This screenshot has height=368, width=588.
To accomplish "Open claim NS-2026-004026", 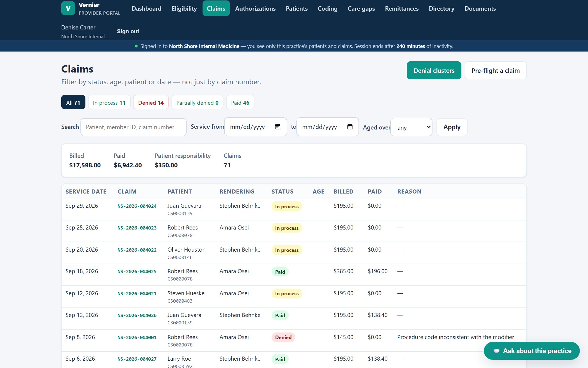I will tap(137, 315).
